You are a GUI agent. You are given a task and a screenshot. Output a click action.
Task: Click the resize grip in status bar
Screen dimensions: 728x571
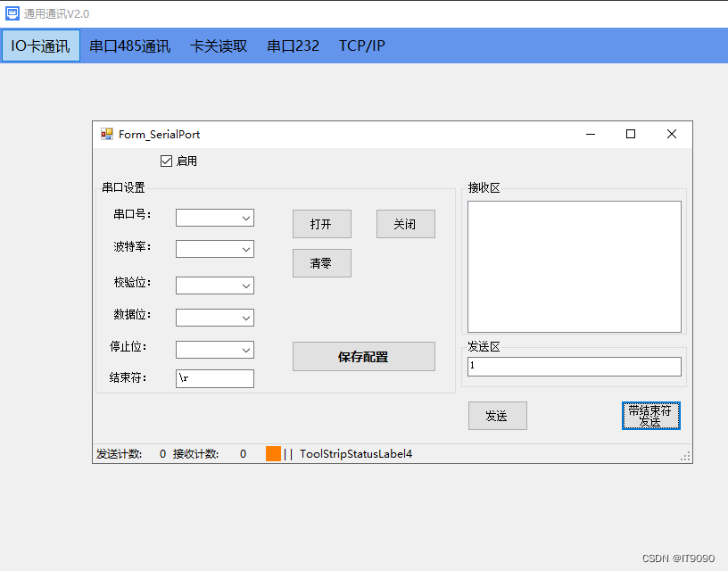tap(685, 456)
